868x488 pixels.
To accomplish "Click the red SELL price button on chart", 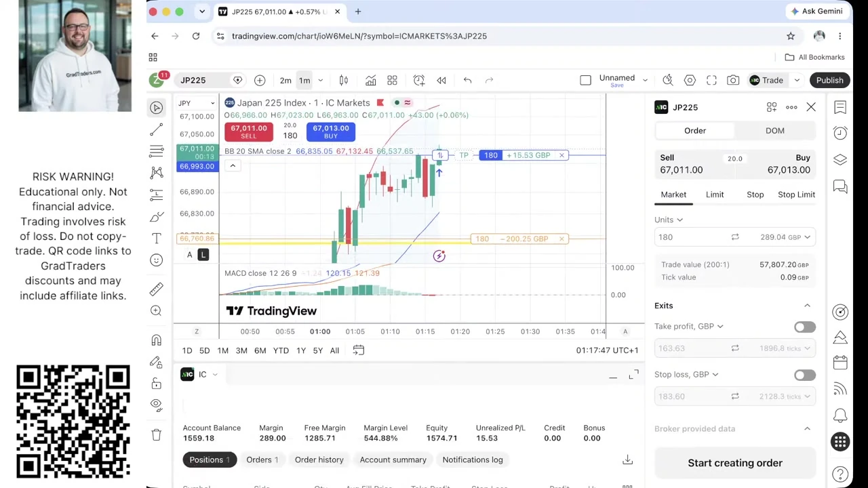I will (x=249, y=131).
